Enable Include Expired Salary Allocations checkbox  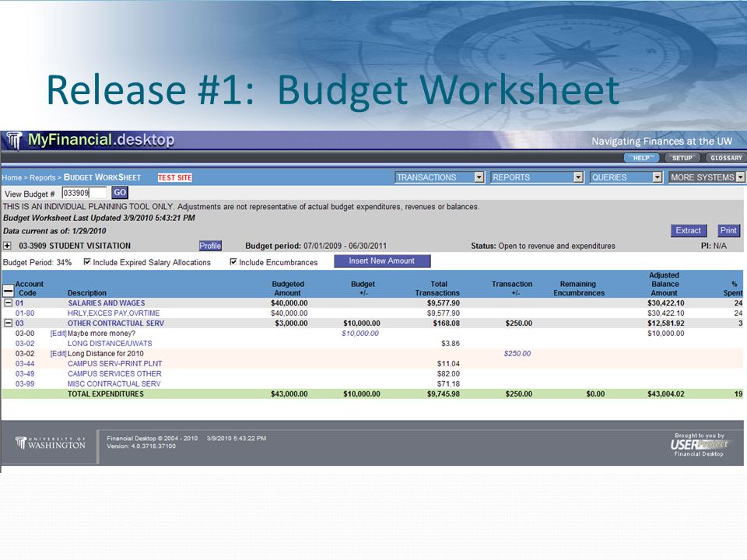click(87, 262)
